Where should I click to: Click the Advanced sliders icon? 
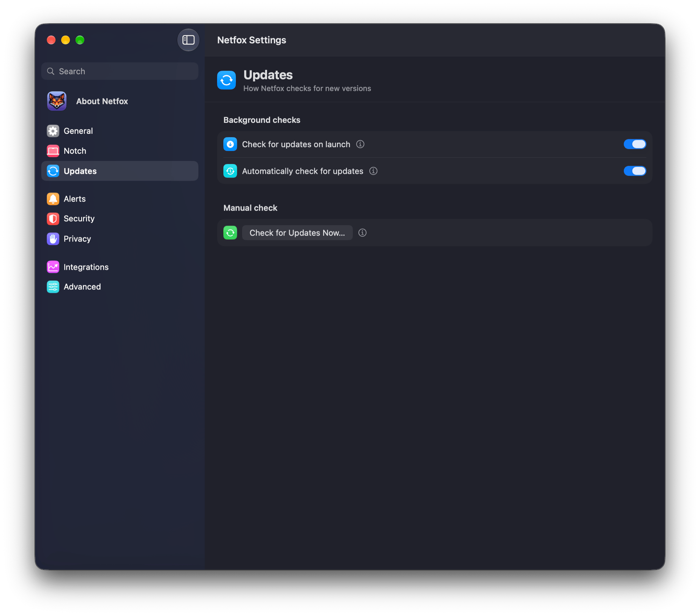tap(53, 287)
